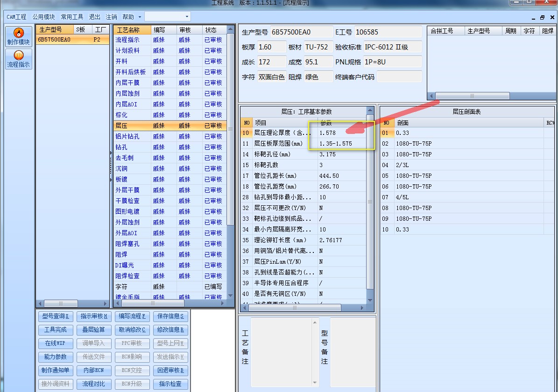The height and width of the screenshot is (392, 558).
Task: Select the 开料后烘板 process row
Action: (170, 72)
